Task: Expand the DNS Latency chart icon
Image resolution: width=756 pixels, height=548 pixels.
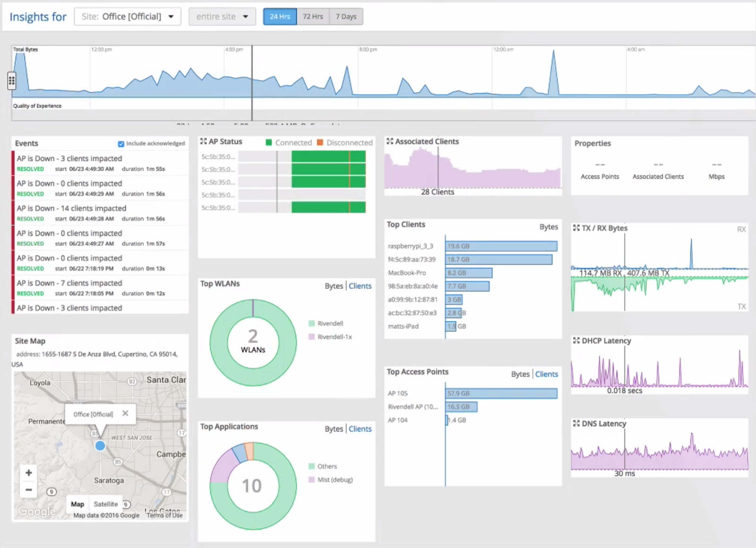Action: pyautogui.click(x=576, y=423)
